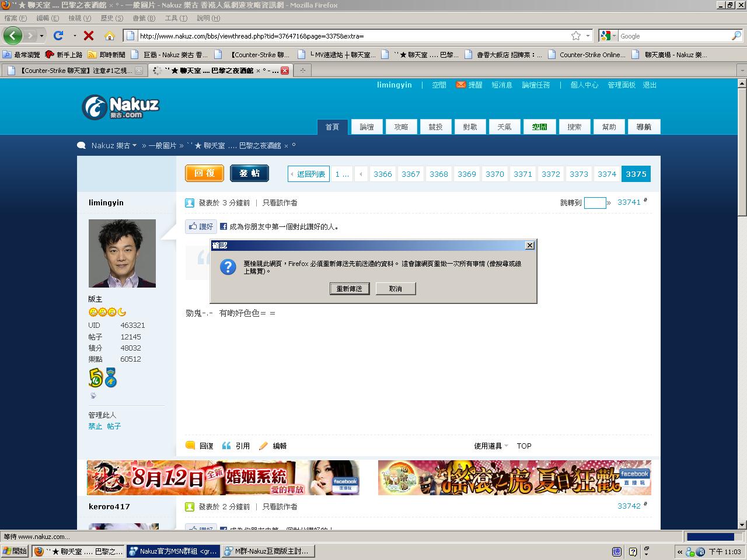
Task: Focus the Google search field
Action: tap(674, 36)
